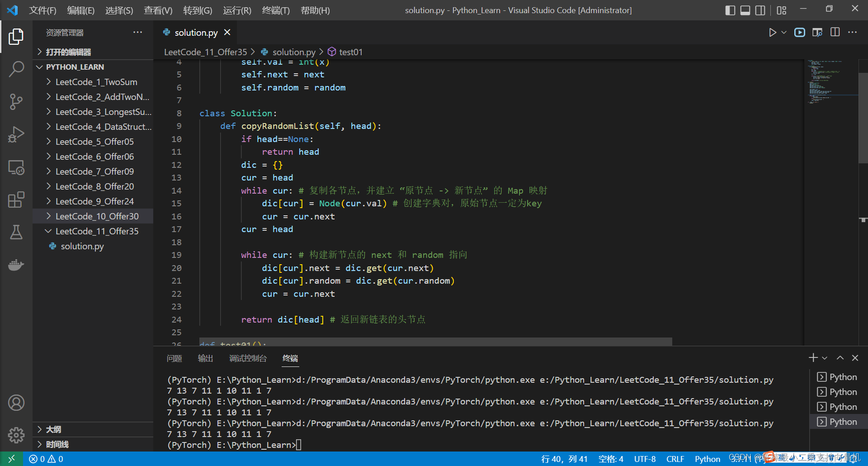Click the interactive run cell icon
This screenshot has width=868, height=466.
click(x=800, y=33)
